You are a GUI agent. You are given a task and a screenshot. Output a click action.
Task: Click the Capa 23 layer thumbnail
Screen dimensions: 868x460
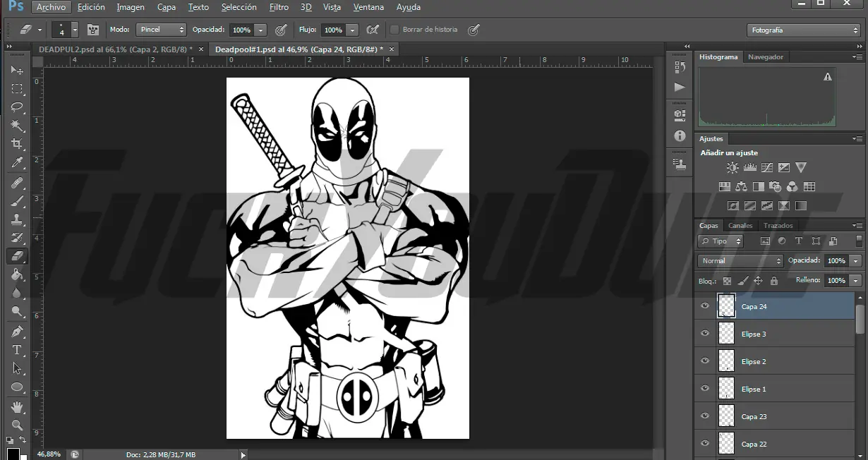(726, 416)
